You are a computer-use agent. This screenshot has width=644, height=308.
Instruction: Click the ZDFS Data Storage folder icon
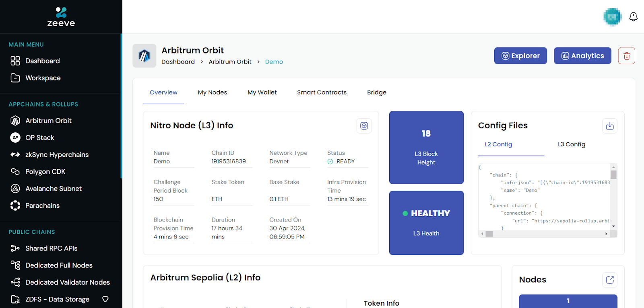(15, 299)
